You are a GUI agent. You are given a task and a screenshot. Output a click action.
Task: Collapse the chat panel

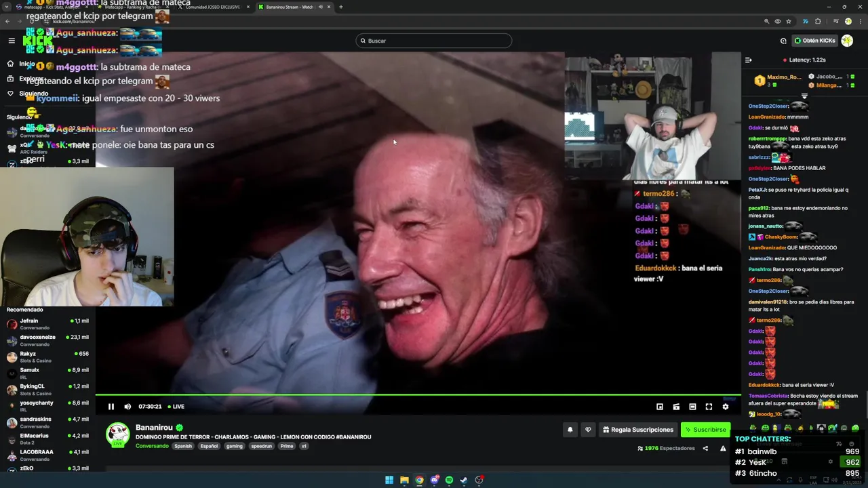748,60
